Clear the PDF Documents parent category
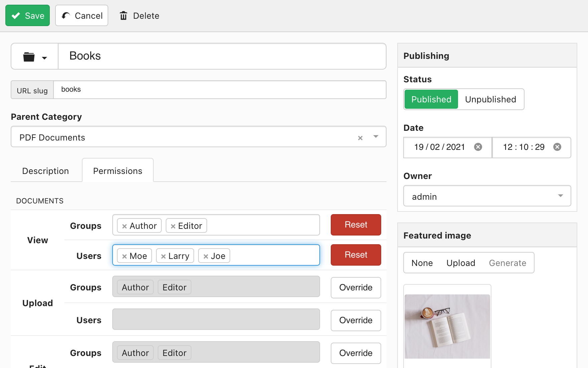Image resolution: width=588 pixels, height=368 pixels. point(360,138)
